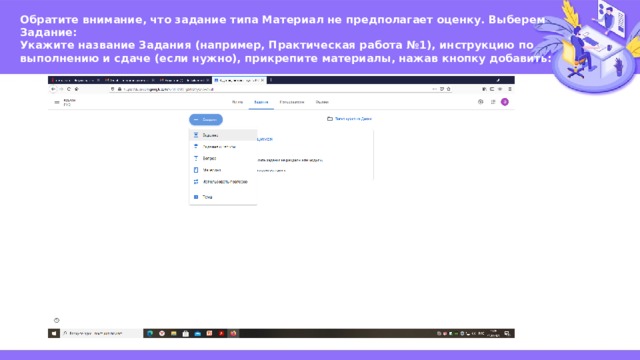The width and height of the screenshot is (640, 360).
Task: Click the Windows taskbar search box
Action: (x=101, y=333)
